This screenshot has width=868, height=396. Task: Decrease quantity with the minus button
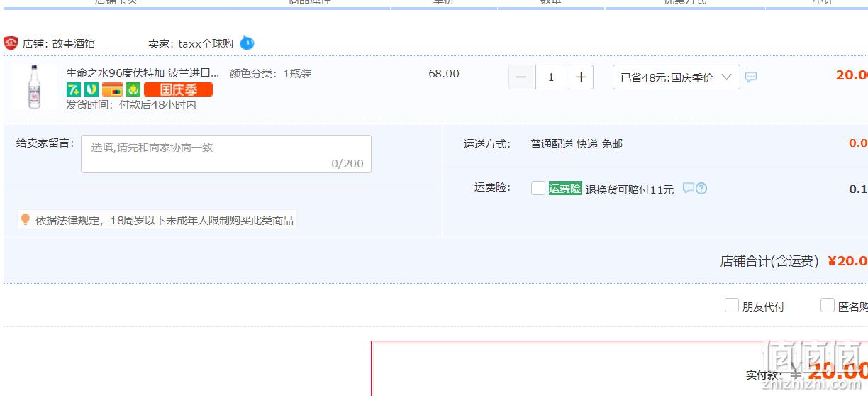coord(522,77)
